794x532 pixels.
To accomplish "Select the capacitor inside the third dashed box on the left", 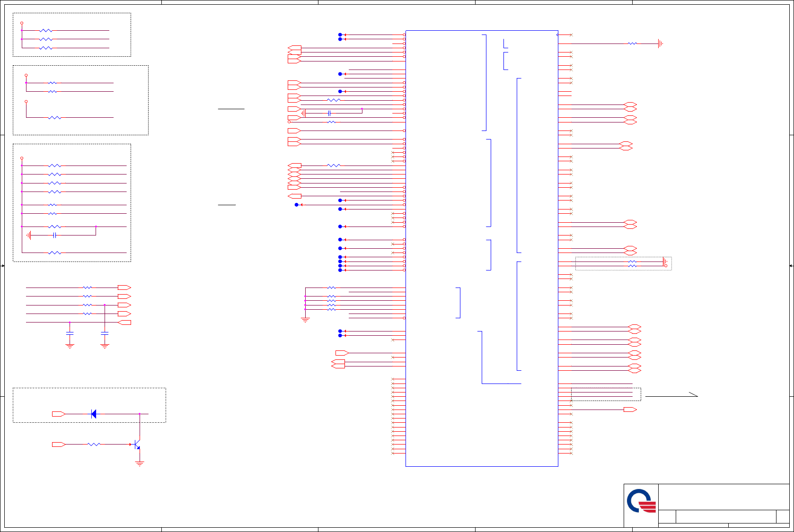I will (55, 235).
